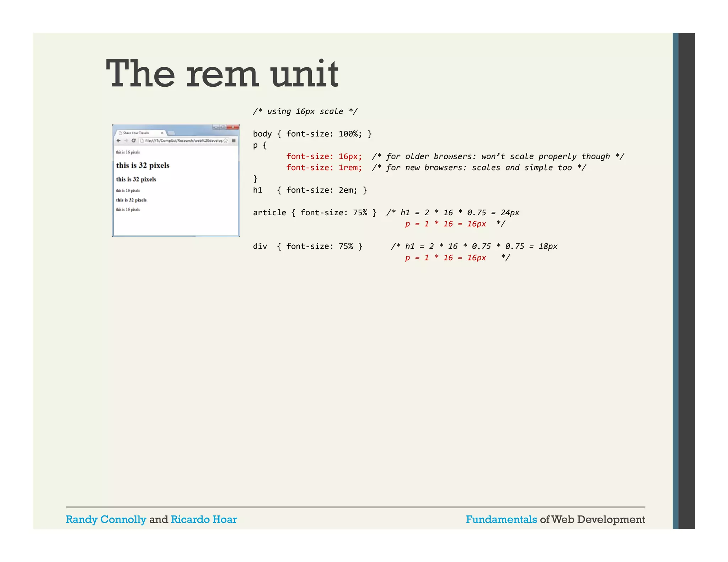This screenshot has width=728, height=562.
Task: Click the bookmark star in the address bar
Action: (225, 141)
